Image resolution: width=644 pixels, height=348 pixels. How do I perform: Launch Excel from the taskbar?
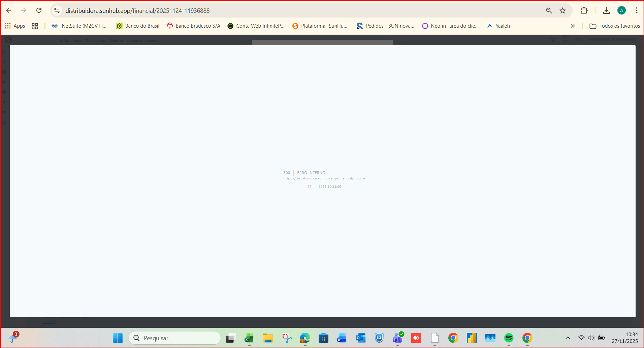(249, 338)
